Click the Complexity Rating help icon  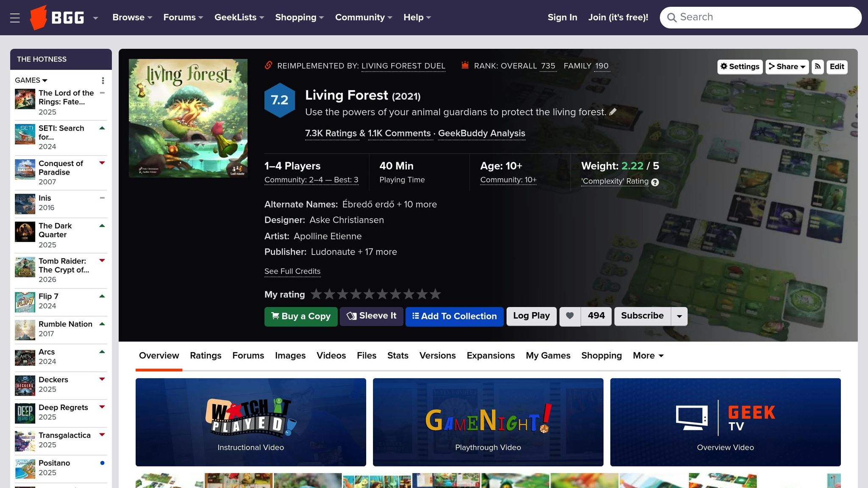pyautogui.click(x=655, y=182)
